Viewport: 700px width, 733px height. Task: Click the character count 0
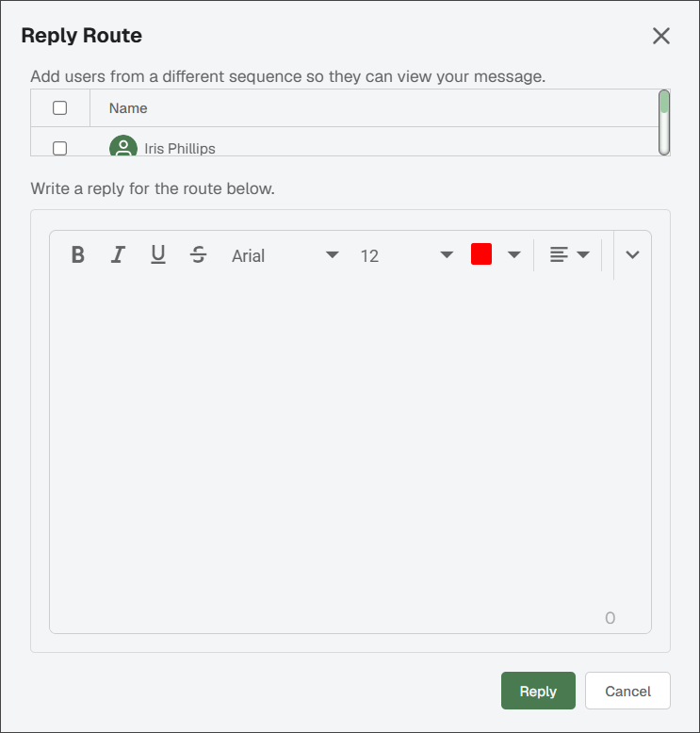[x=610, y=618]
